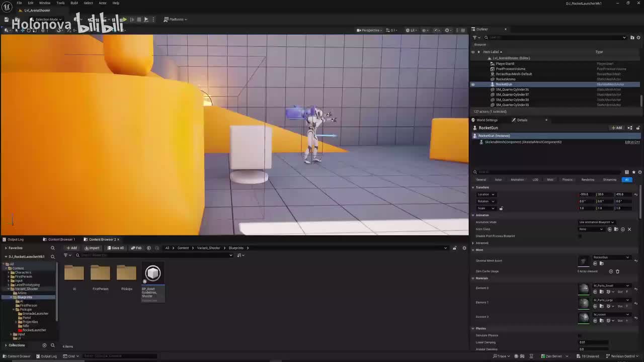Image resolution: width=644 pixels, height=362 pixels.
Task: Toggle the Outliner visibility column header eye
Action: [473, 52]
